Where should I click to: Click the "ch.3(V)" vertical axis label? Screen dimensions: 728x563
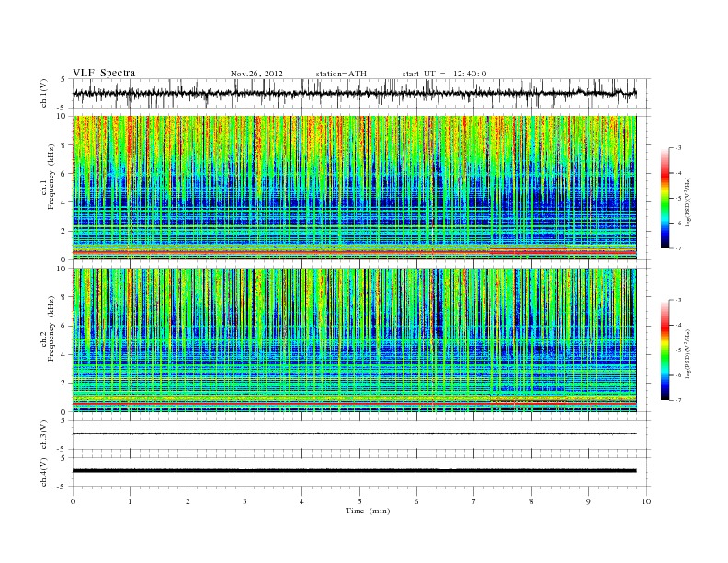(x=44, y=435)
